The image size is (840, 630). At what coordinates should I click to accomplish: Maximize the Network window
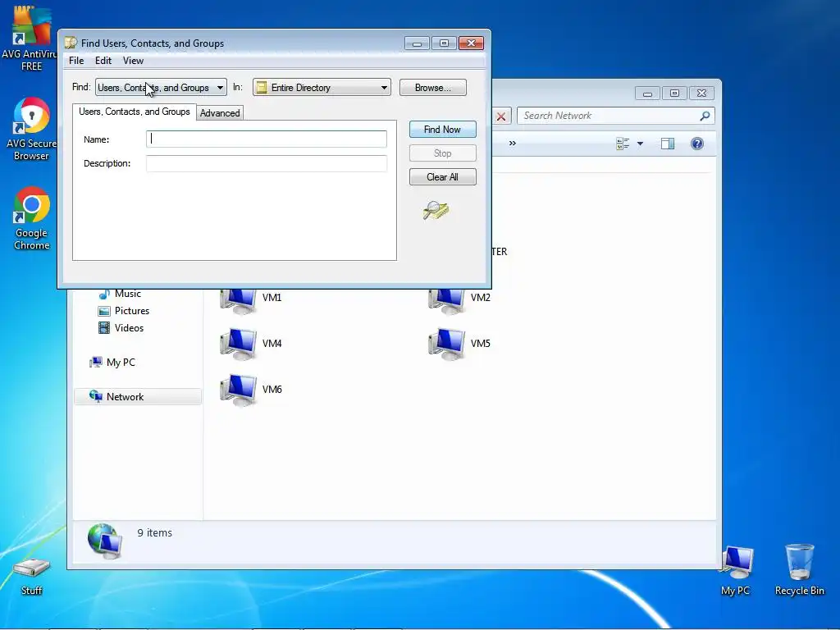click(674, 94)
